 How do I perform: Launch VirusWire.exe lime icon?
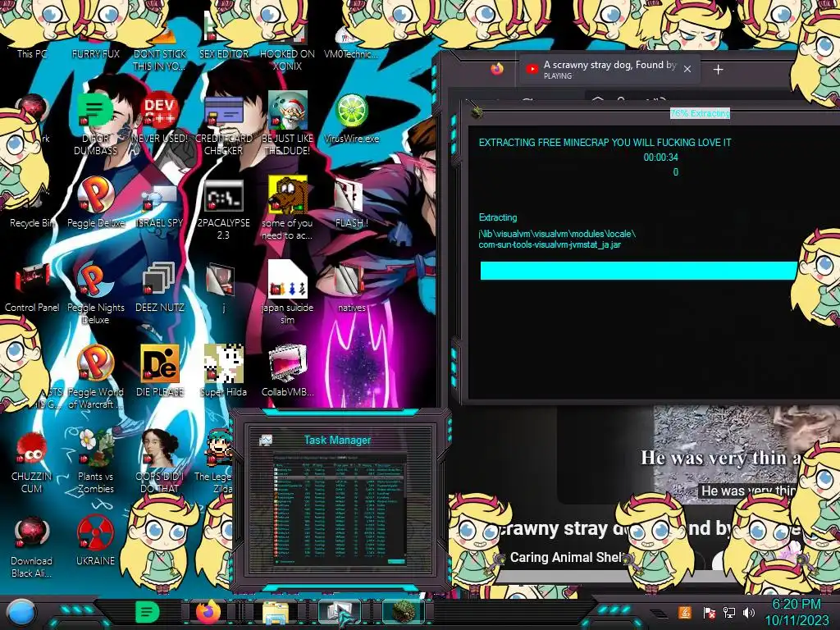(x=351, y=118)
